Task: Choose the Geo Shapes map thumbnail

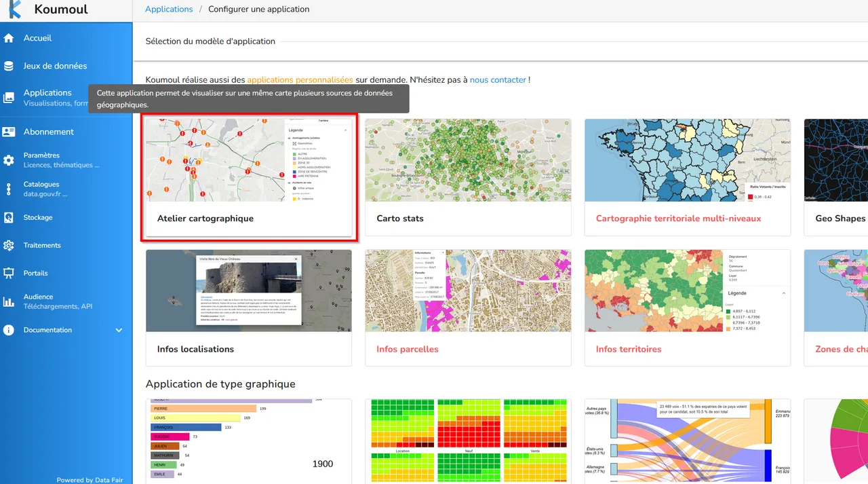Action: tap(836, 160)
